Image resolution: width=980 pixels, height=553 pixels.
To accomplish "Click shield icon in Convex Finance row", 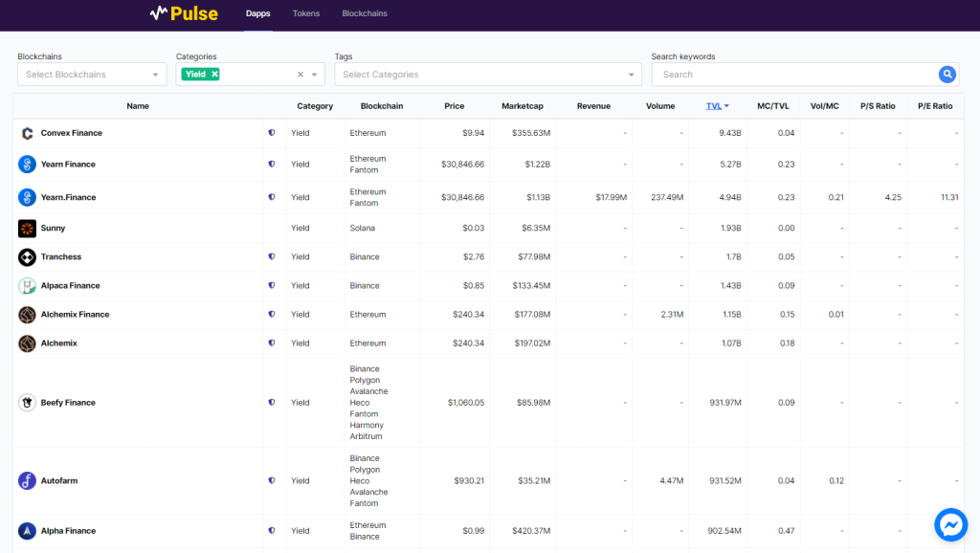I will [x=271, y=132].
